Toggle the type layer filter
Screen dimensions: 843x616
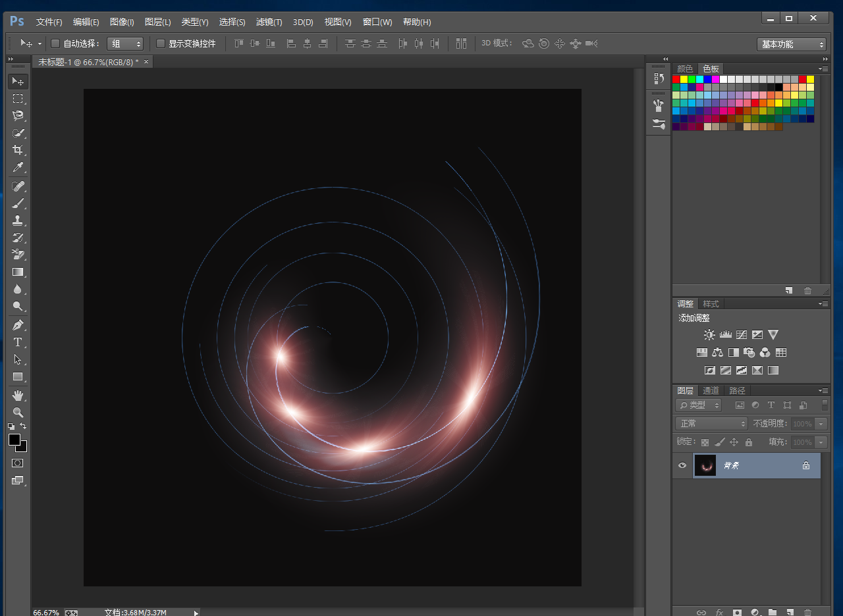(771, 405)
